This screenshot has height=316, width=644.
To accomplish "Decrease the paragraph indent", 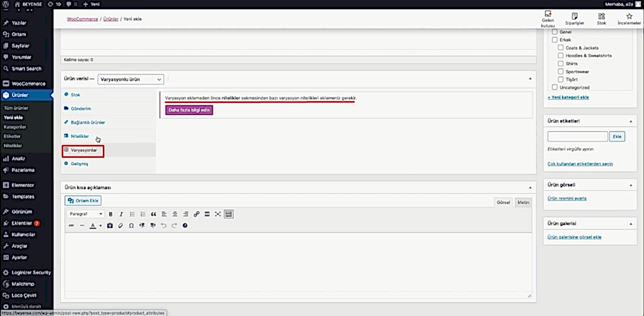I will (x=142, y=226).
